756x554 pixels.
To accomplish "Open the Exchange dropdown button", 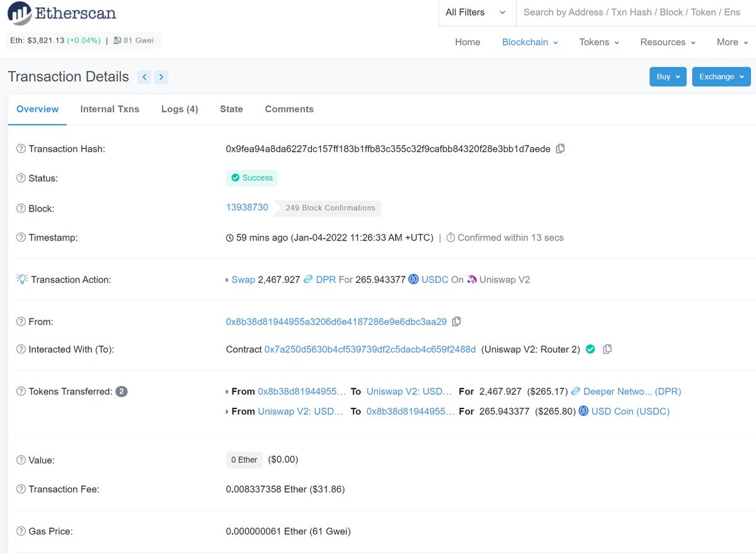I will coord(721,77).
